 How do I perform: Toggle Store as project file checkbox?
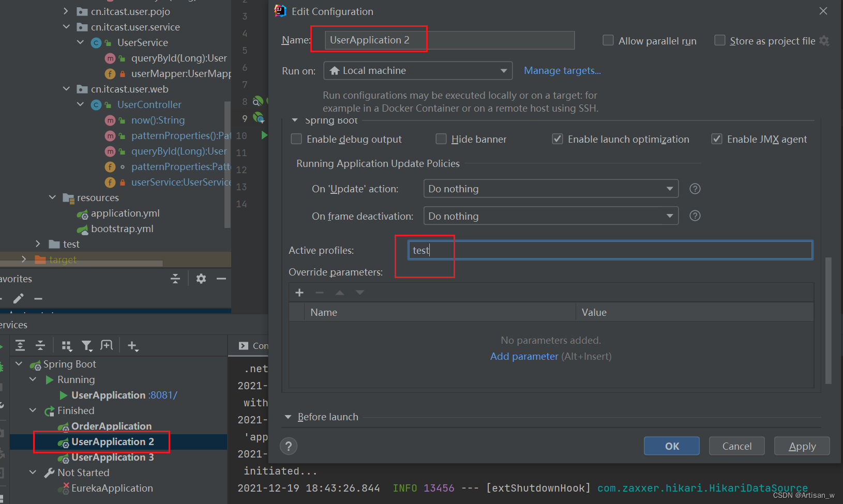(x=719, y=40)
